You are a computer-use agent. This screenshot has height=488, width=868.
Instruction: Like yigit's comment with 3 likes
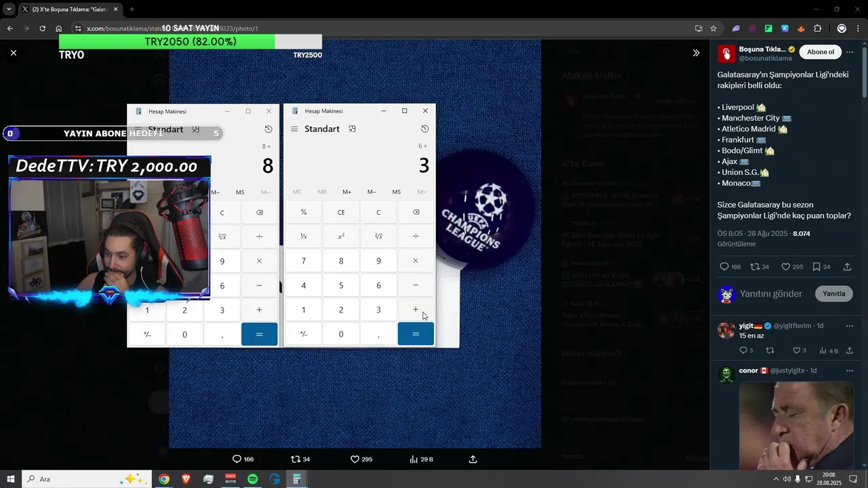coord(797,350)
